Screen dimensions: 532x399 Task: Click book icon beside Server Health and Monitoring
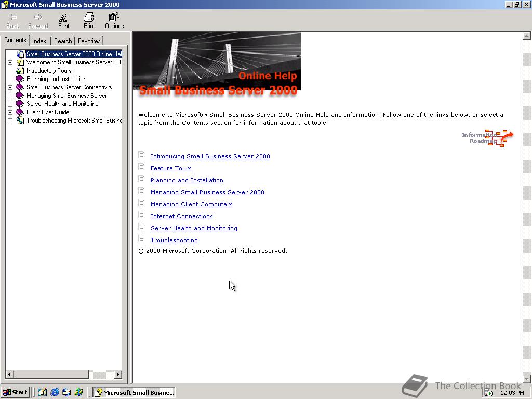coord(20,104)
